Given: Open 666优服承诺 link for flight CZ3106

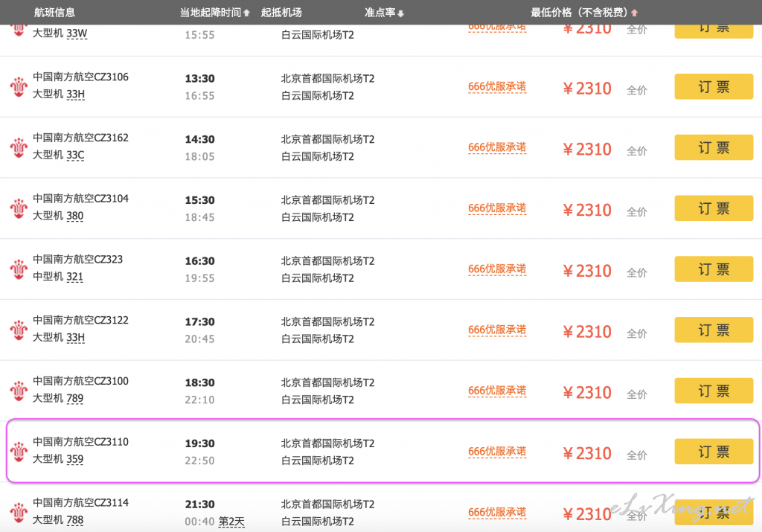Looking at the screenshot, I should point(497,86).
